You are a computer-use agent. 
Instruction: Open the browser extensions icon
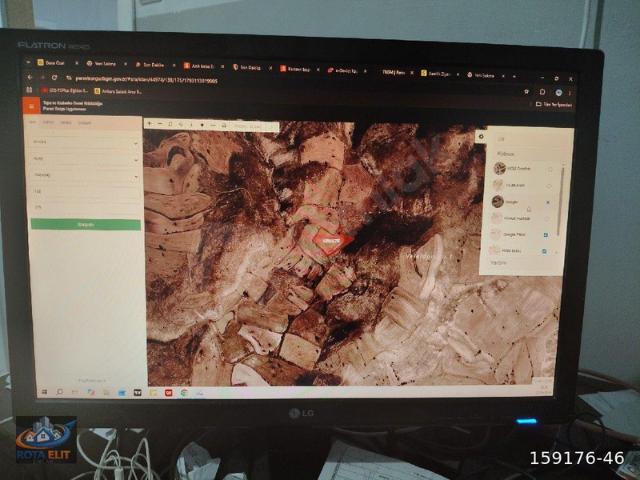coord(542,92)
